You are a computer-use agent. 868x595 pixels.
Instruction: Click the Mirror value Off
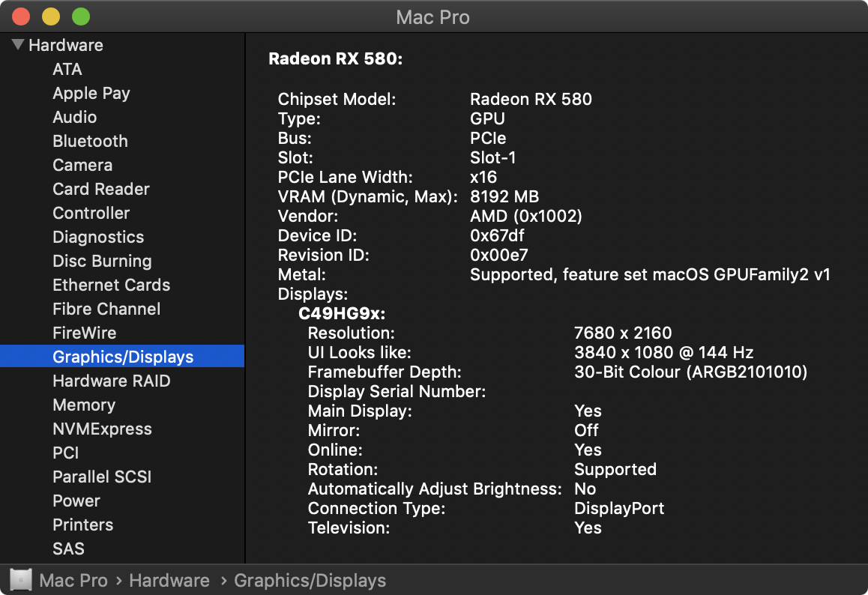[x=585, y=431]
